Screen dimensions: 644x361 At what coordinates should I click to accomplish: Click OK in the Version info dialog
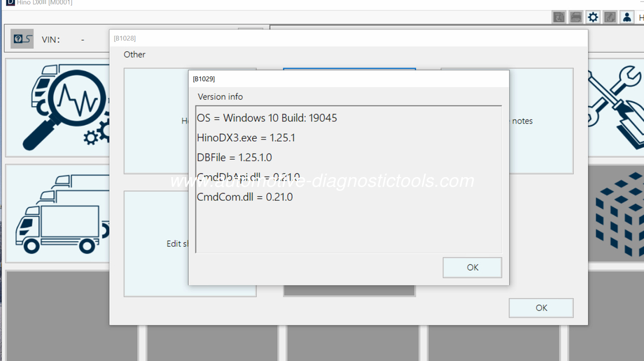(x=472, y=267)
